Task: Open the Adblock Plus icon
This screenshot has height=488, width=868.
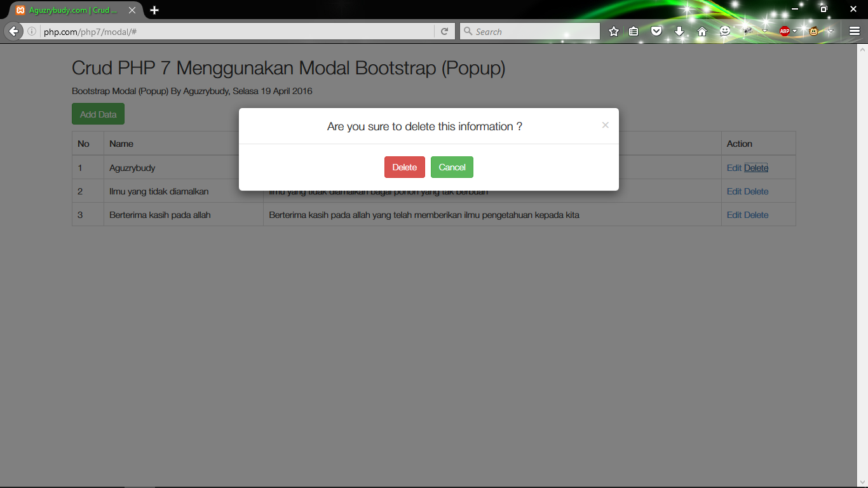Action: [x=784, y=30]
